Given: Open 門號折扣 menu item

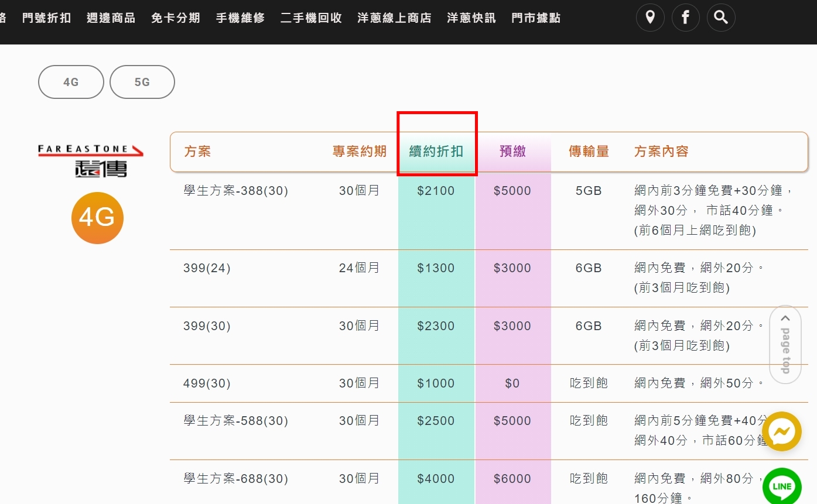Looking at the screenshot, I should [47, 18].
